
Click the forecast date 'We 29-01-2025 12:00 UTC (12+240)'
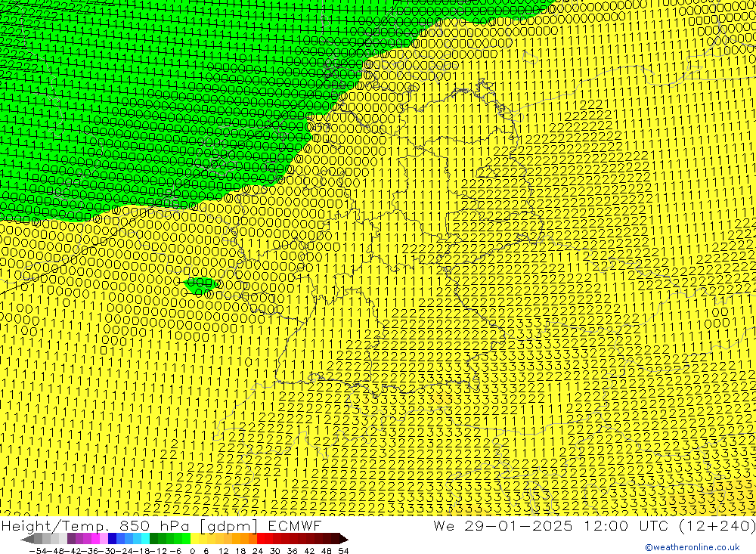coord(594,525)
